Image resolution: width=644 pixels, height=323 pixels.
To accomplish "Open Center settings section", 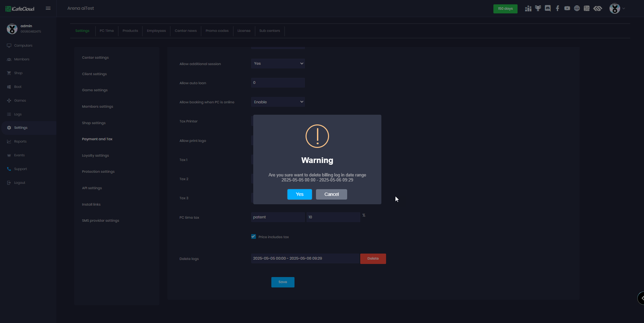I will click(96, 58).
